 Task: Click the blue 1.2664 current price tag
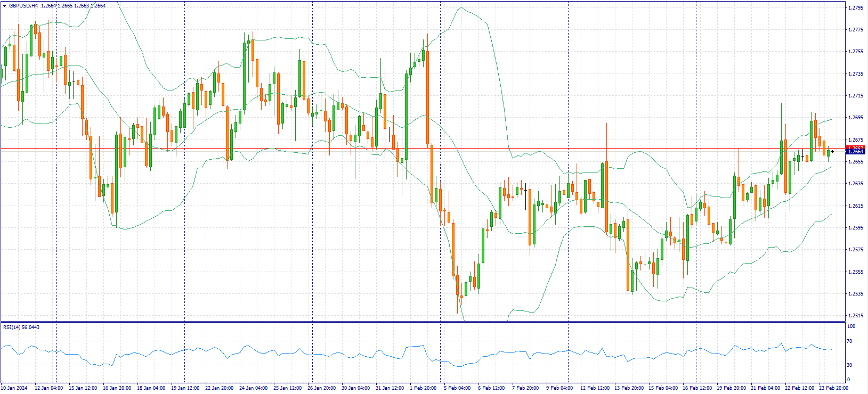click(x=856, y=152)
